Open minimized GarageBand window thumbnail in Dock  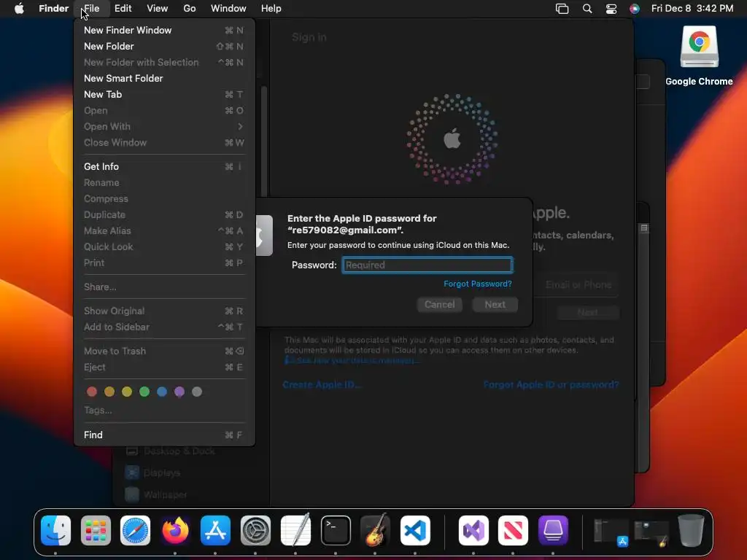[651, 533]
